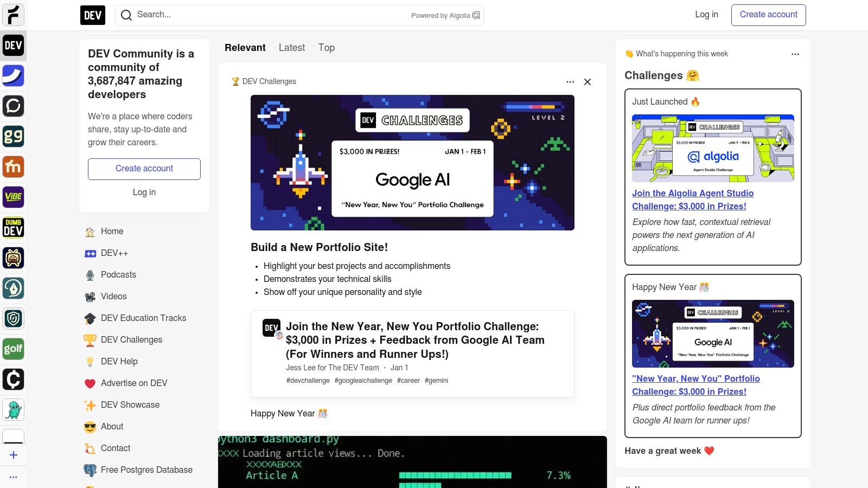Viewport: 868px width, 488px height.
Task: Click the Create account button in the header
Action: pos(768,15)
